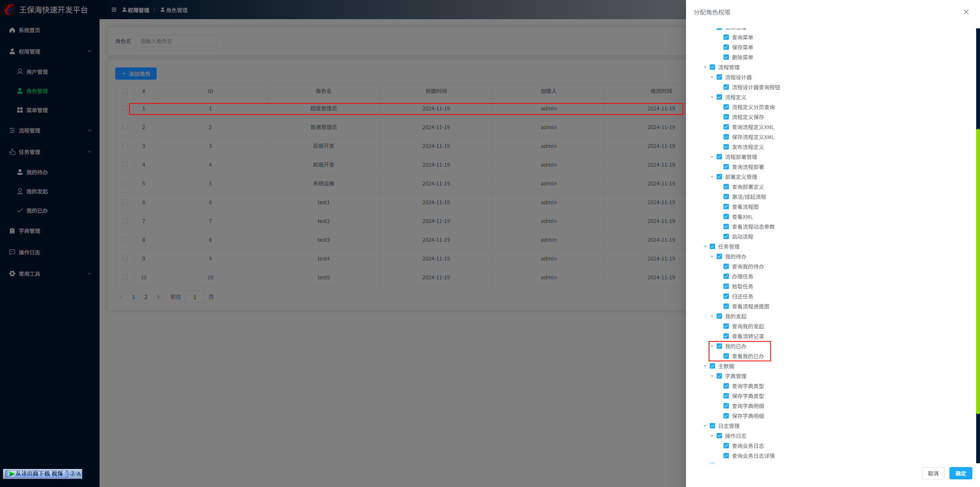980x487 pixels.
Task: Open the 我的待办 menu item
Action: 37,172
